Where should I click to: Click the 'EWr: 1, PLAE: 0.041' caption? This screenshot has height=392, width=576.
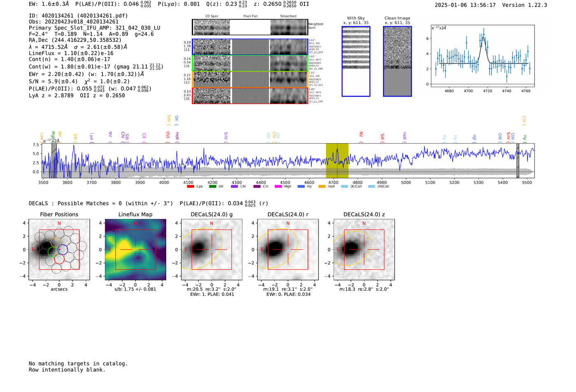tap(212, 294)
